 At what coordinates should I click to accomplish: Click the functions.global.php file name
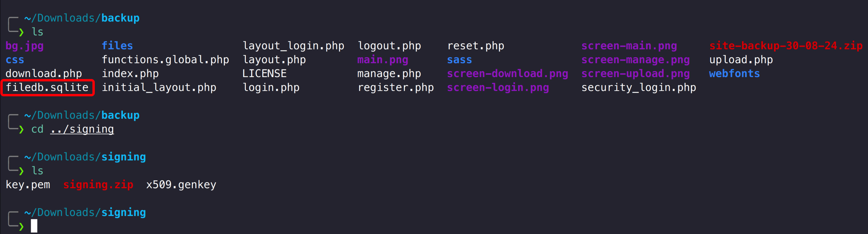click(x=165, y=60)
